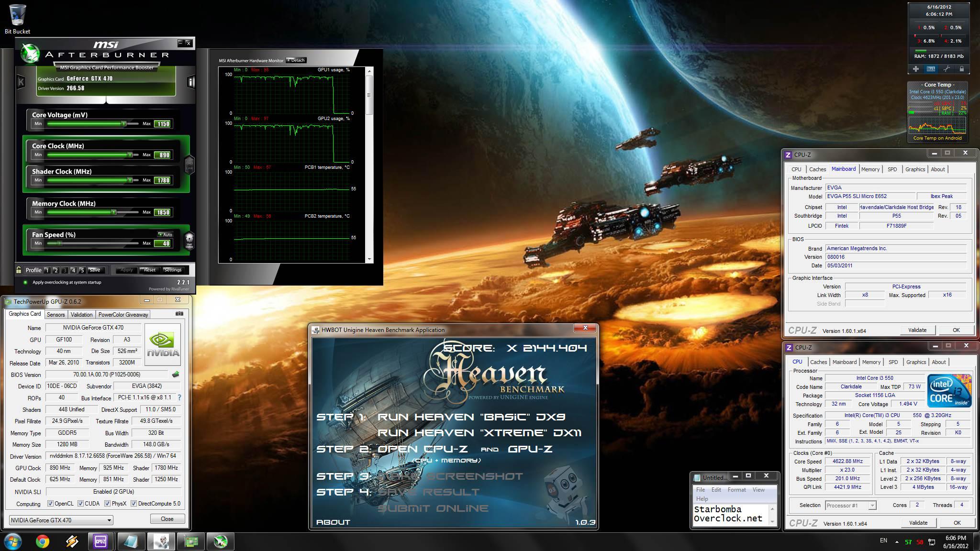Switch to Sensors tab in GPU-Z
The image size is (980, 551).
pos(56,314)
